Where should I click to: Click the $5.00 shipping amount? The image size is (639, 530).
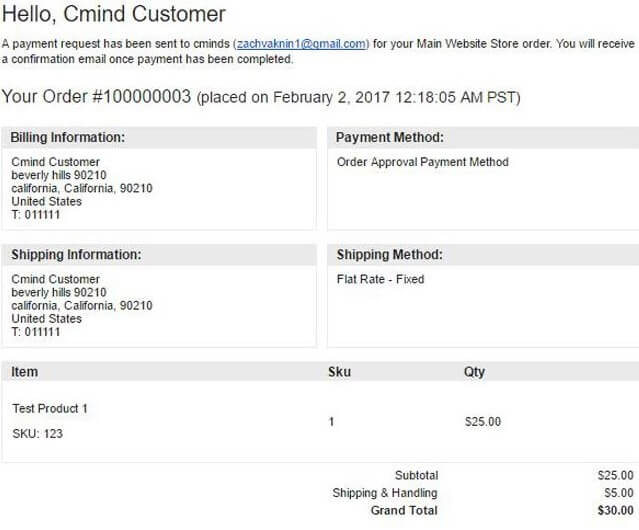pos(616,493)
